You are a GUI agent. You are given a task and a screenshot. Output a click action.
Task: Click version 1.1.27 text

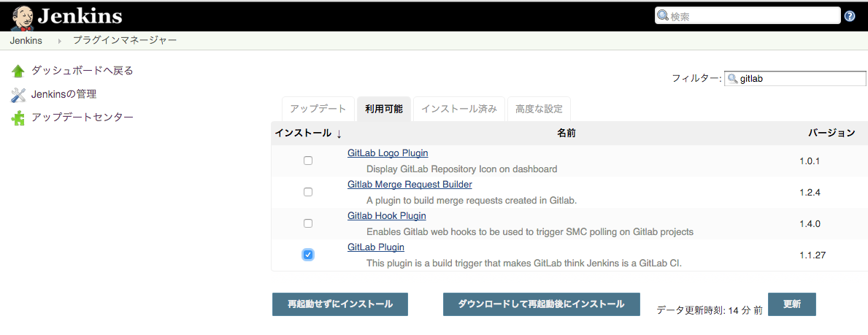click(812, 255)
